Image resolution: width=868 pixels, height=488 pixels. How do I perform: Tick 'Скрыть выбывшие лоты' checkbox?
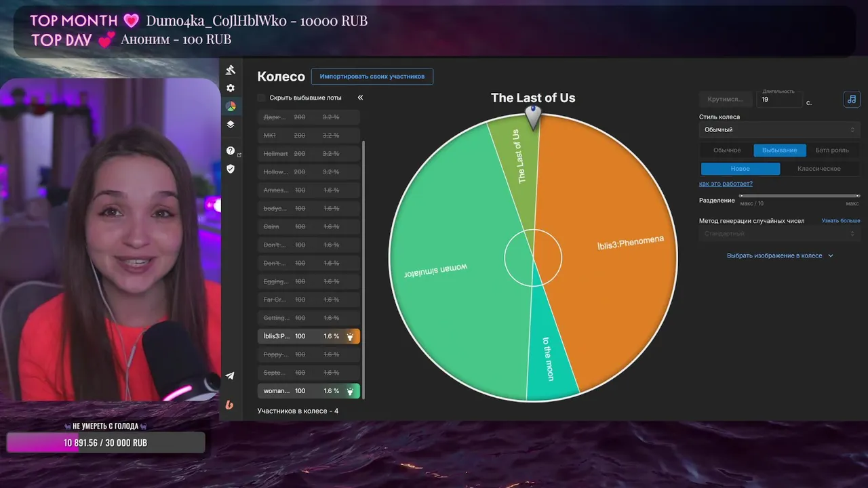tap(262, 98)
